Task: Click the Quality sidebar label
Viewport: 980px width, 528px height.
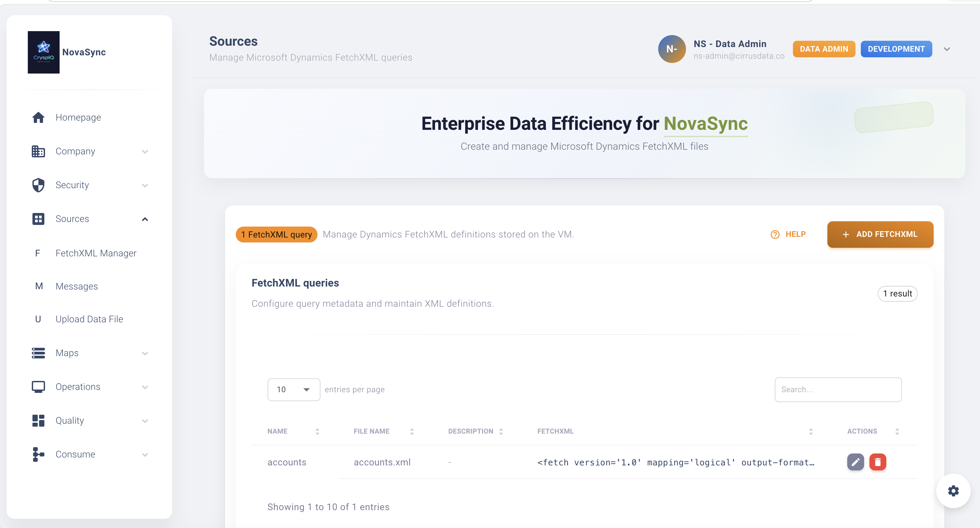Action: (70, 420)
